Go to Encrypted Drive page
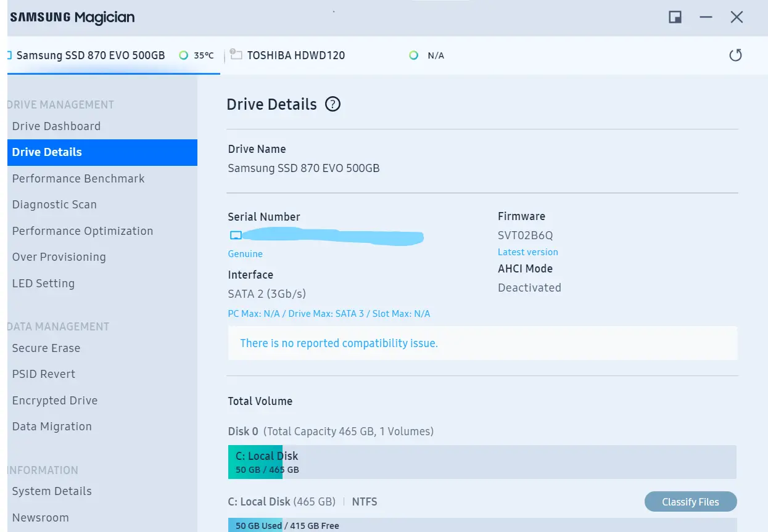 coord(102,401)
